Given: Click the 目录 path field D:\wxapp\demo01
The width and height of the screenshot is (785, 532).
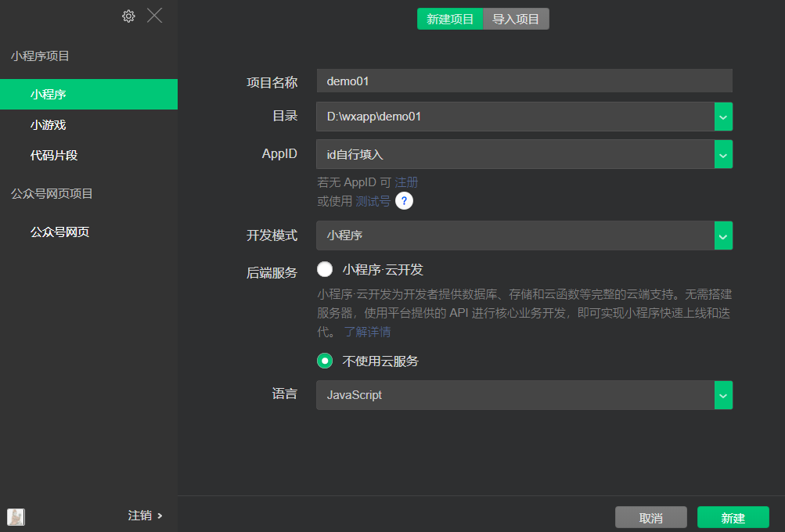Looking at the screenshot, I should [x=515, y=117].
